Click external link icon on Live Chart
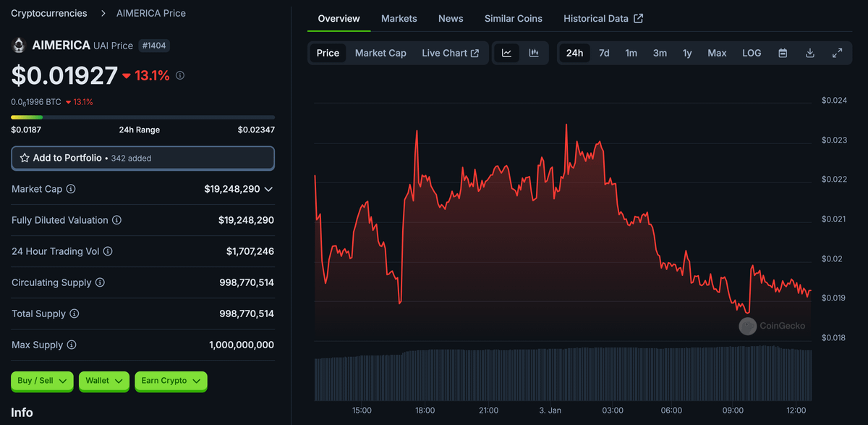The height and width of the screenshot is (425, 868). pyautogui.click(x=475, y=53)
